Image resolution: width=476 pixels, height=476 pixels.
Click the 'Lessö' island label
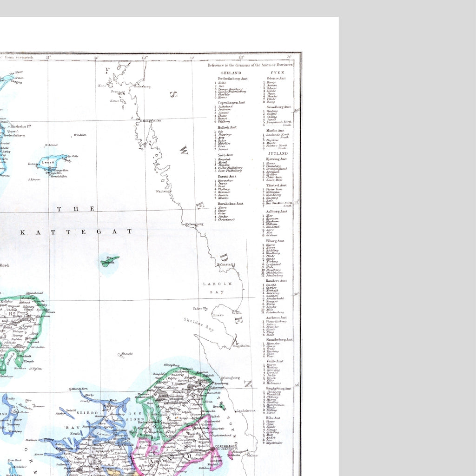[x=48, y=162]
